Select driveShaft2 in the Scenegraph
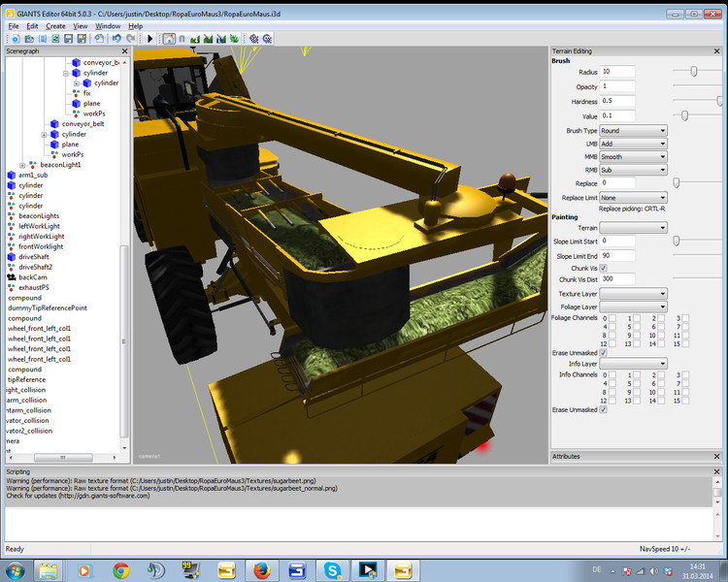This screenshot has height=582, width=728. (x=35, y=268)
